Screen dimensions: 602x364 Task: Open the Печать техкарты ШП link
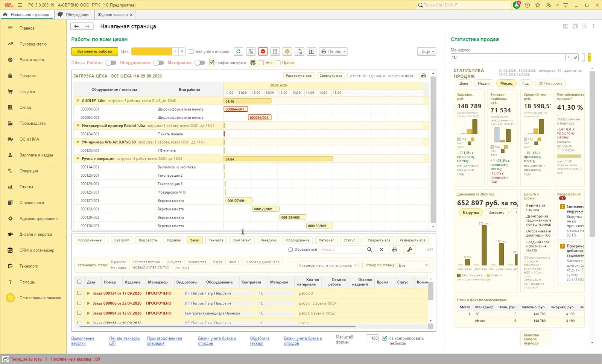click(x=125, y=341)
